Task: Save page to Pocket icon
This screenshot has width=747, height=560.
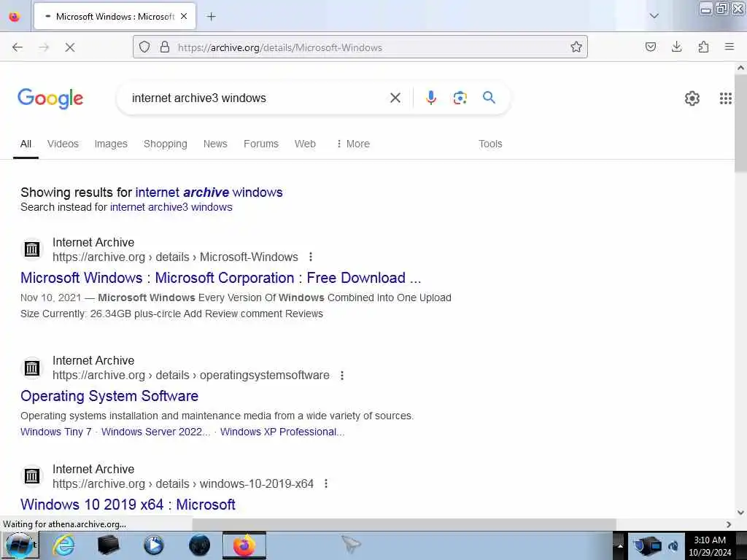Action: [x=650, y=47]
